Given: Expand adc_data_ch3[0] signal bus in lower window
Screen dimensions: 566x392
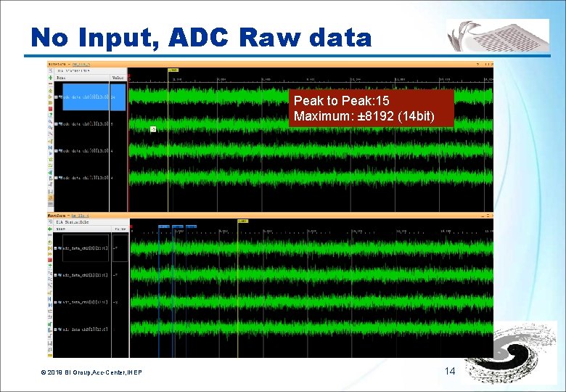Looking at the screenshot, I should [x=55, y=302].
